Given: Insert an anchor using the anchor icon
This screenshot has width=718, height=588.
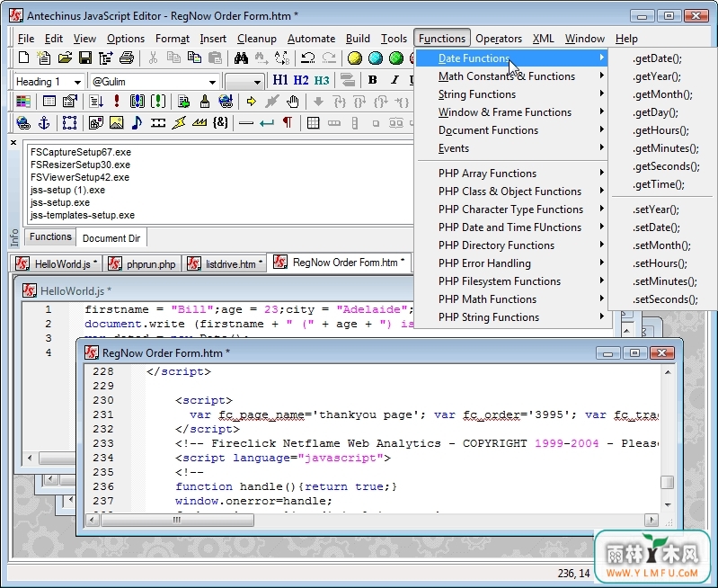Looking at the screenshot, I should point(44,123).
